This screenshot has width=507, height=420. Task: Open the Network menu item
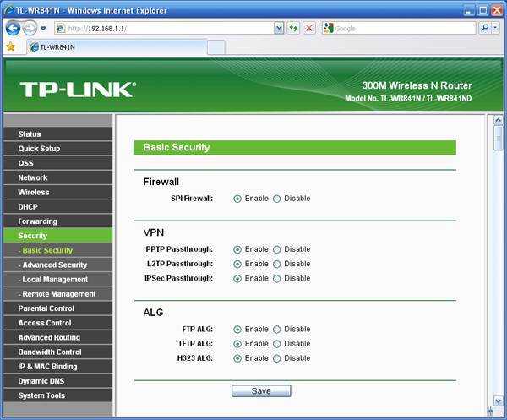[x=58, y=177]
